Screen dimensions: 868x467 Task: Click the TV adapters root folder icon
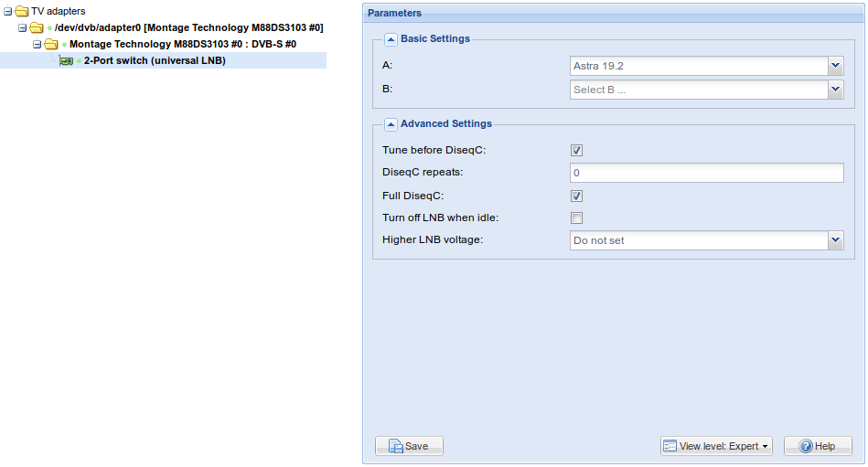(x=22, y=11)
